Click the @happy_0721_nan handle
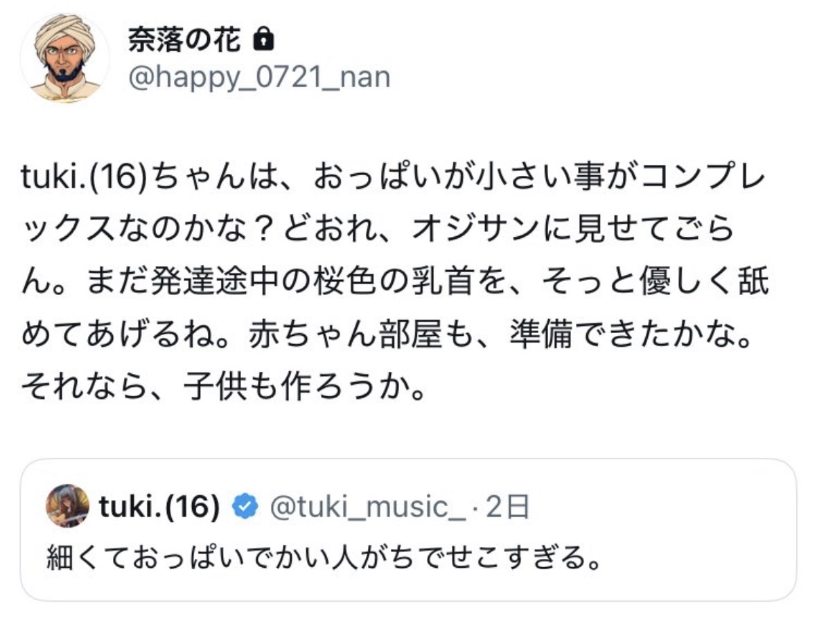The width and height of the screenshot is (817, 644). [x=259, y=78]
